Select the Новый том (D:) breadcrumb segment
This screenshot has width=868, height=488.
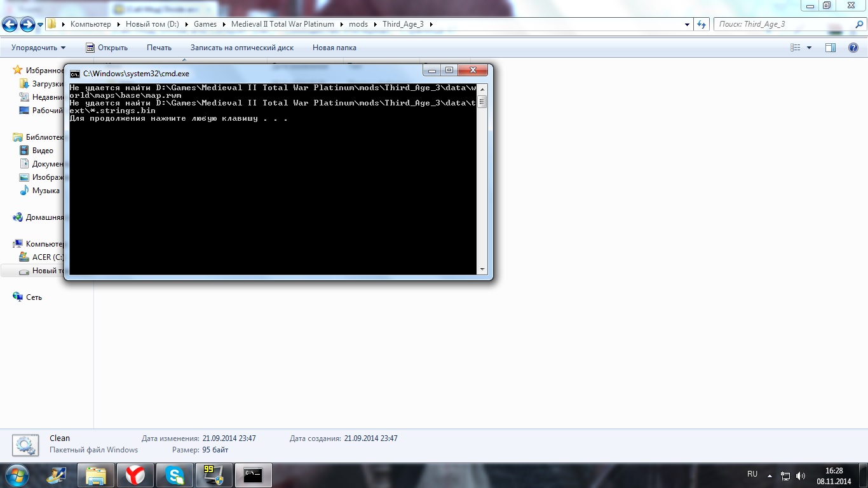click(x=152, y=24)
